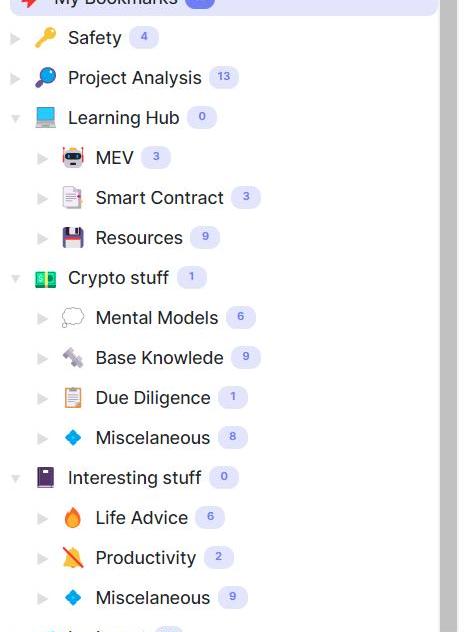
Task: Click the magnifying glass icon for Project Analysis
Action: click(x=45, y=77)
